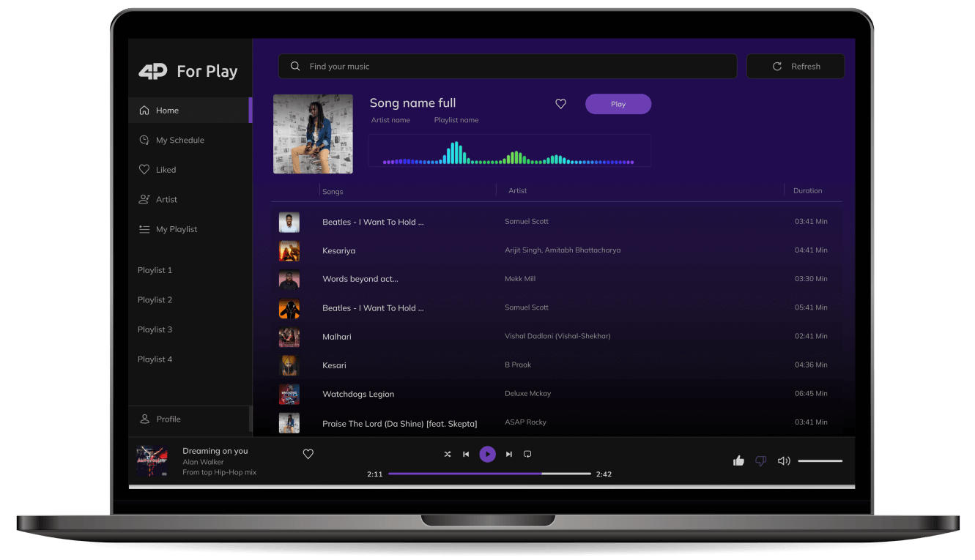
Task: Click the Find your music search field
Action: click(507, 67)
